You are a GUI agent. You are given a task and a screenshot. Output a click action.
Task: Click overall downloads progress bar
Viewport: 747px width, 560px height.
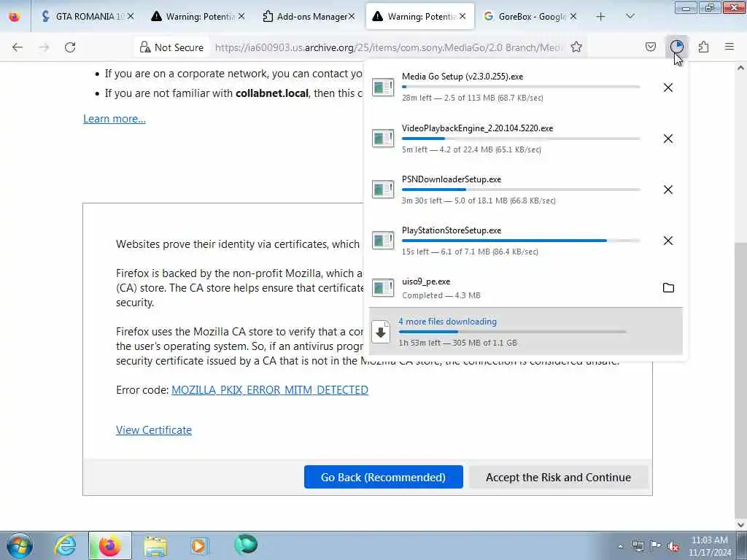(513, 332)
